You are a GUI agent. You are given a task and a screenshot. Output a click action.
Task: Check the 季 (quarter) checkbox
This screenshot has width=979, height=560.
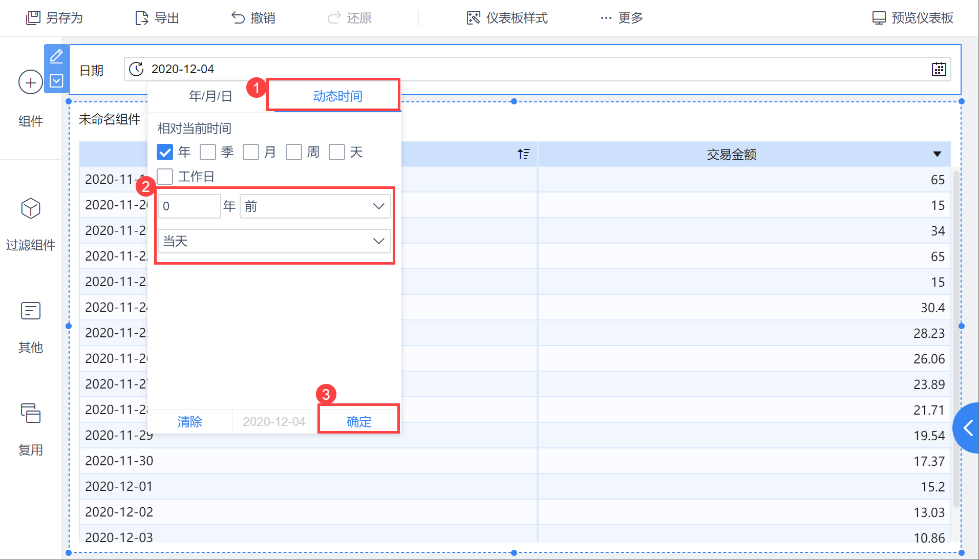click(208, 152)
